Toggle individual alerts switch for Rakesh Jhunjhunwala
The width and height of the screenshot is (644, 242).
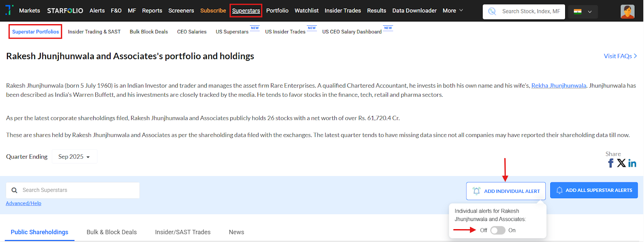[497, 230]
